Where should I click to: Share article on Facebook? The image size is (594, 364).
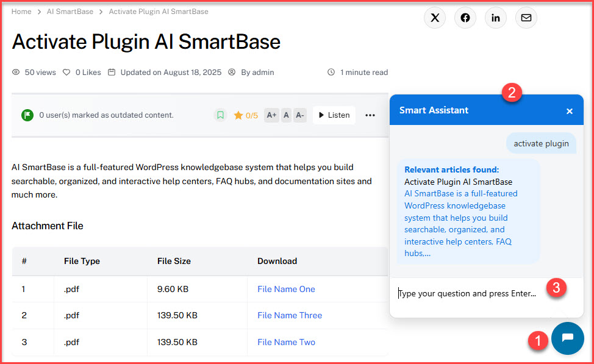click(x=465, y=18)
